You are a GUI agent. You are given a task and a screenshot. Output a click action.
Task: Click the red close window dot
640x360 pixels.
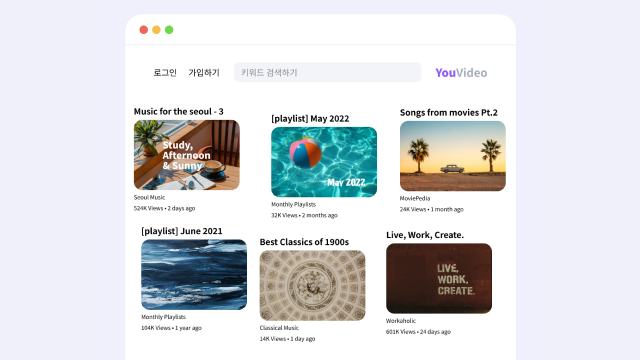click(x=144, y=30)
